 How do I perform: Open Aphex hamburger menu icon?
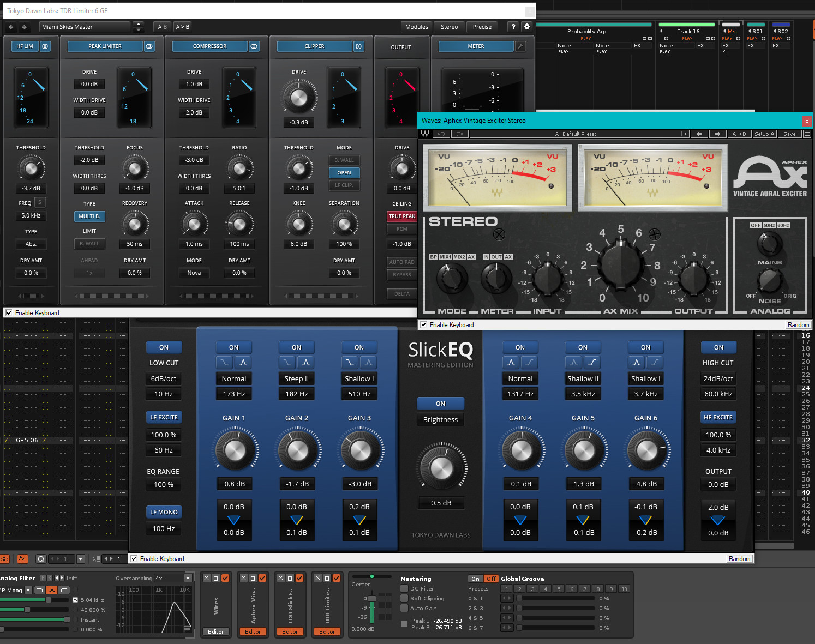[x=807, y=134]
